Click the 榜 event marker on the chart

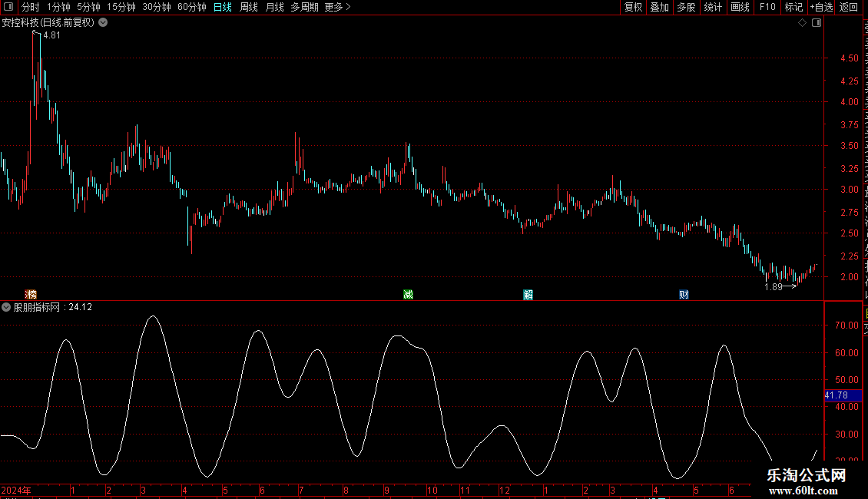(31, 294)
